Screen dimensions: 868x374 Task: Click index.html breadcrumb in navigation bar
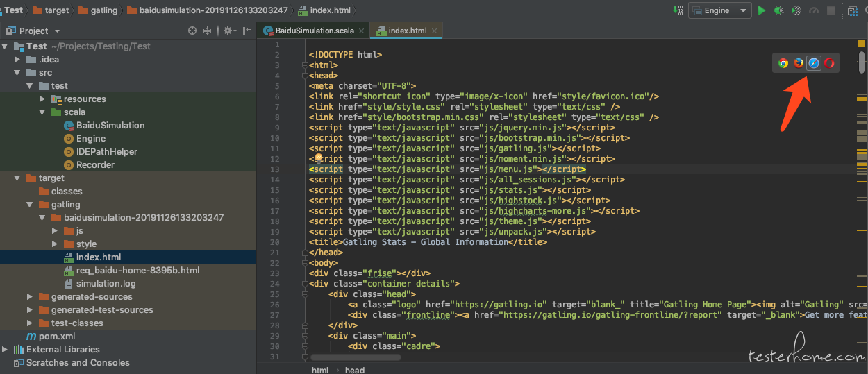(324, 11)
